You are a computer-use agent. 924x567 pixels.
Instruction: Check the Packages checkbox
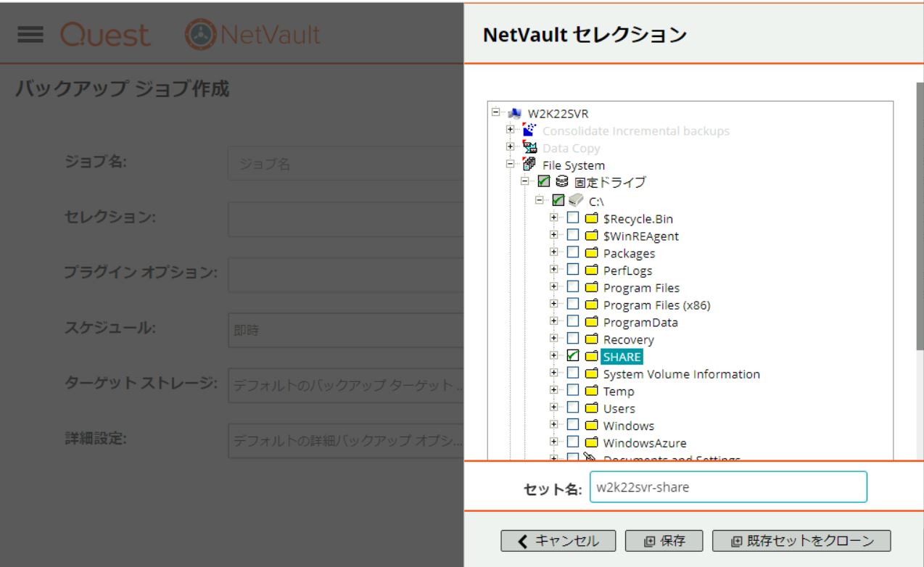(573, 253)
